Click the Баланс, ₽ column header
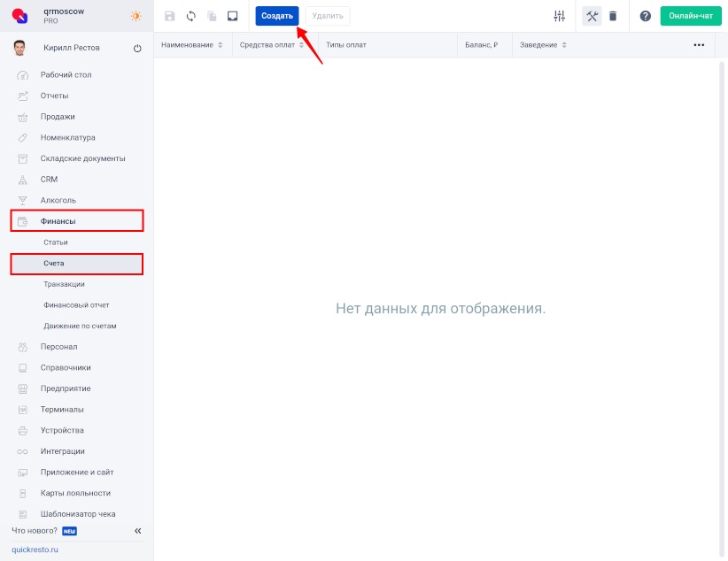This screenshot has height=561, width=728. [x=482, y=45]
